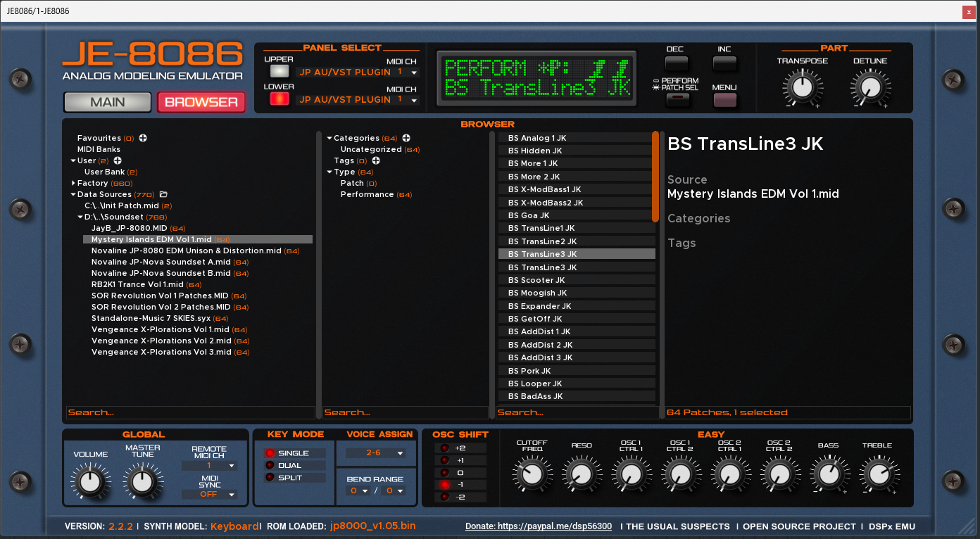Image resolution: width=980 pixels, height=539 pixels.
Task: Select User Bank in the tree
Action: [104, 172]
